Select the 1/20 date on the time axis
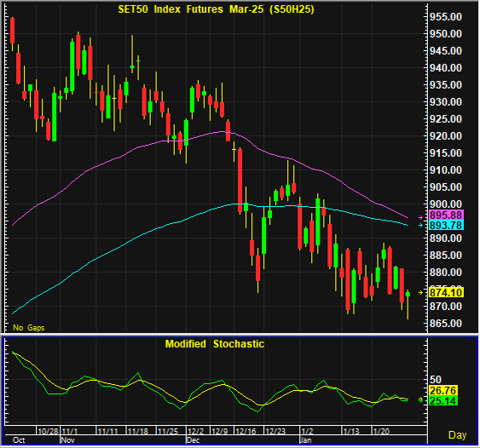The height and width of the screenshot is (448, 480). pos(381,431)
